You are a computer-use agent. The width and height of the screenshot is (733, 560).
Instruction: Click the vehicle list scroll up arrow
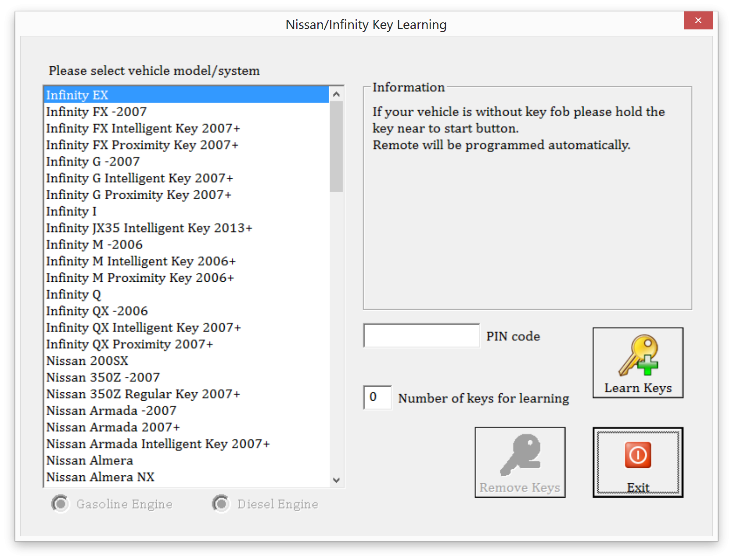tap(336, 94)
